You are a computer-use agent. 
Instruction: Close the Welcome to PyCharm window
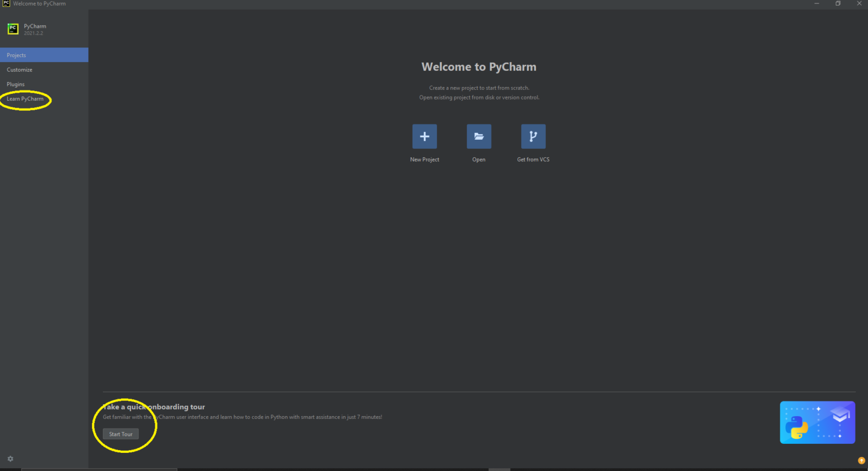pos(859,3)
